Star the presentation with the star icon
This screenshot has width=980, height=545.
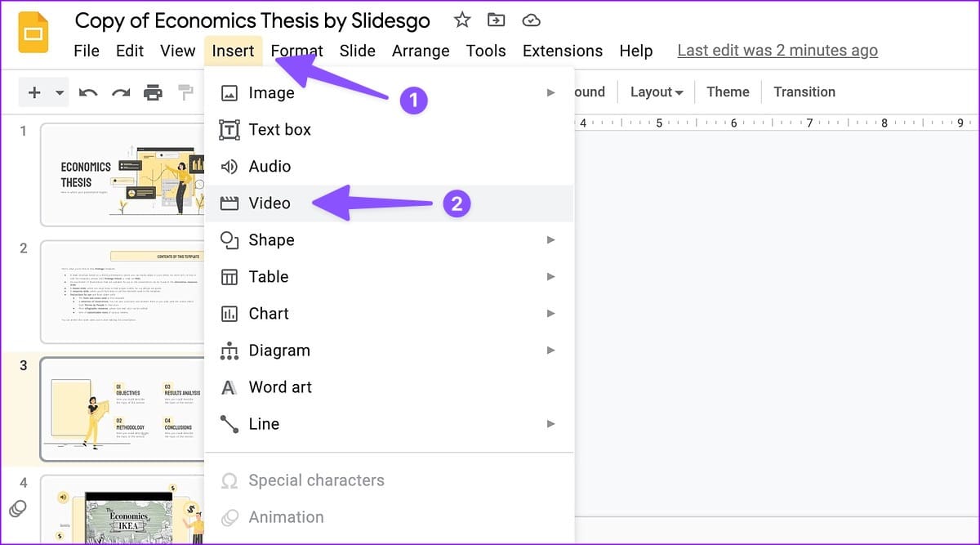click(x=462, y=20)
